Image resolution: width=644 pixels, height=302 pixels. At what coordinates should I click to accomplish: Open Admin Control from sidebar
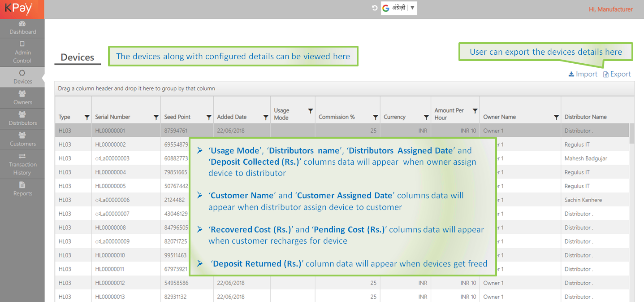(x=22, y=52)
